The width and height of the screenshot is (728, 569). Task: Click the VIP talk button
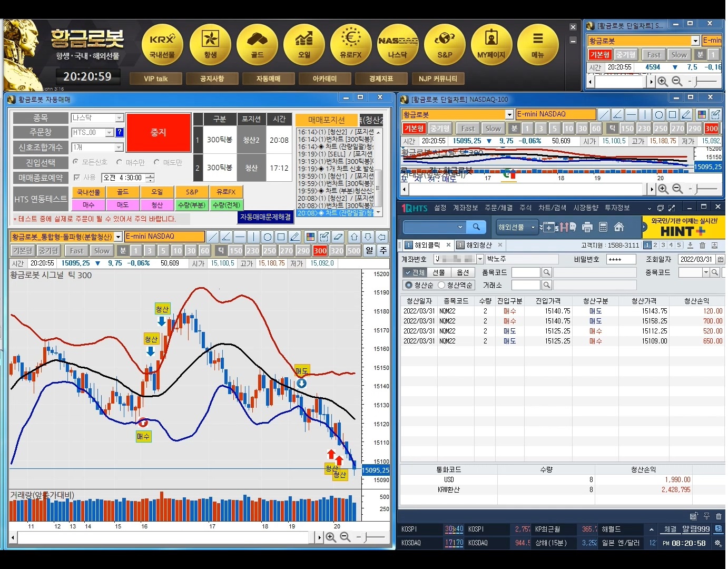click(156, 79)
